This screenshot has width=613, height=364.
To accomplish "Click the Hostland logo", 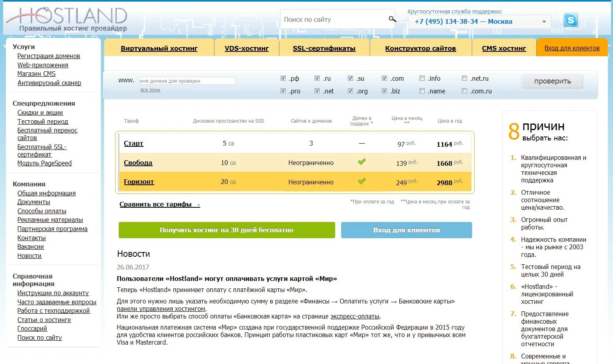I will click(67, 19).
